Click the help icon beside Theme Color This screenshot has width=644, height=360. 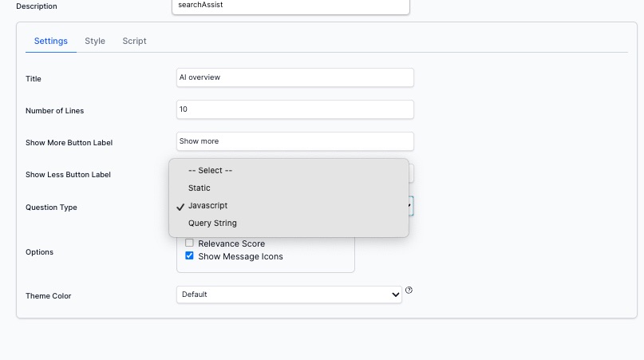[409, 291]
